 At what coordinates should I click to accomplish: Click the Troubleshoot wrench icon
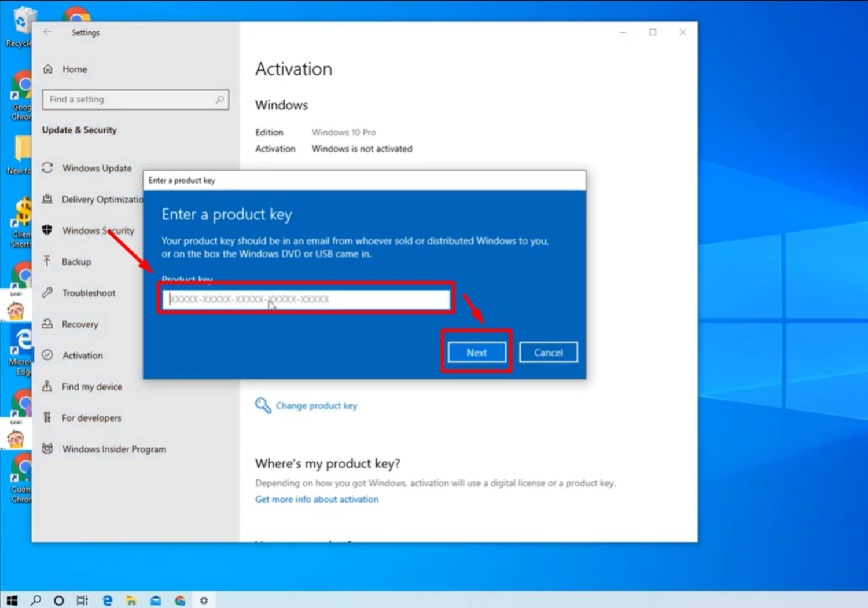click(x=47, y=293)
